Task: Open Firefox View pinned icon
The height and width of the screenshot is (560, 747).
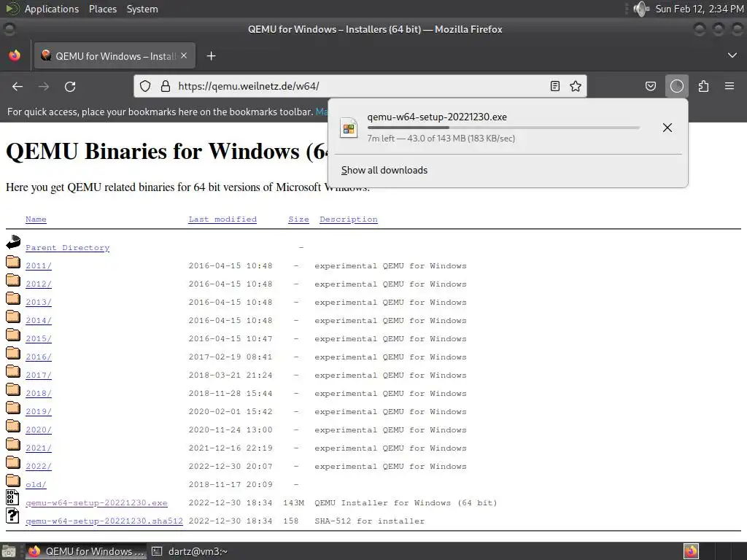Action: coord(15,55)
